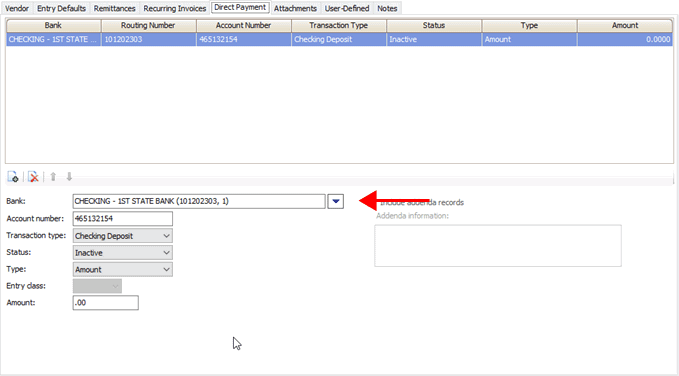Select the Inactive status grid cell
Viewport: 679px width, 376px height.
point(434,39)
